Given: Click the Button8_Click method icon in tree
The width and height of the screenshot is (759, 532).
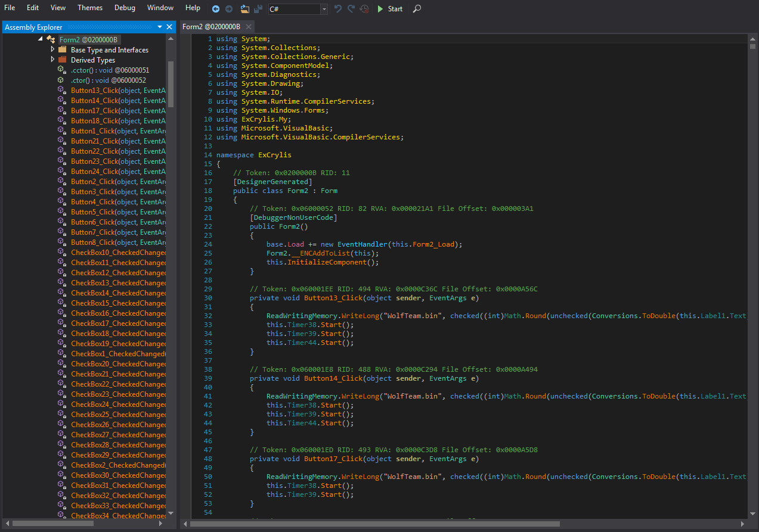Looking at the screenshot, I should pos(61,242).
